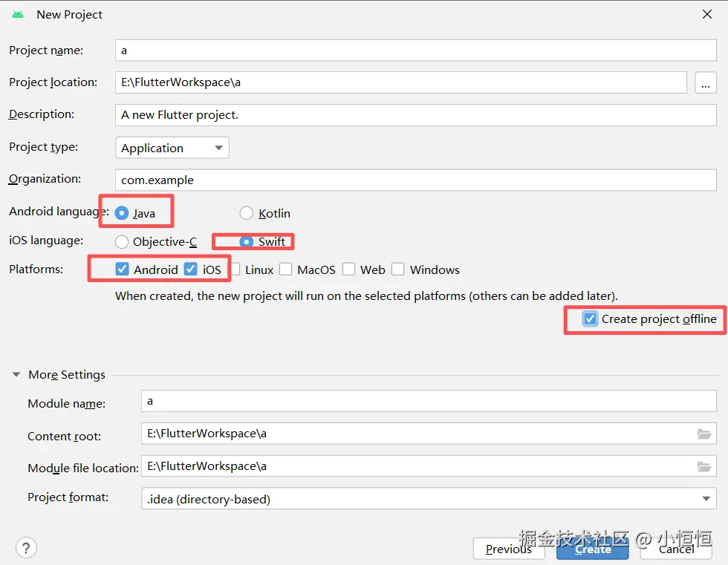Browse with Module file location folder icon
Image resolution: width=728 pixels, height=565 pixels.
coord(704,467)
